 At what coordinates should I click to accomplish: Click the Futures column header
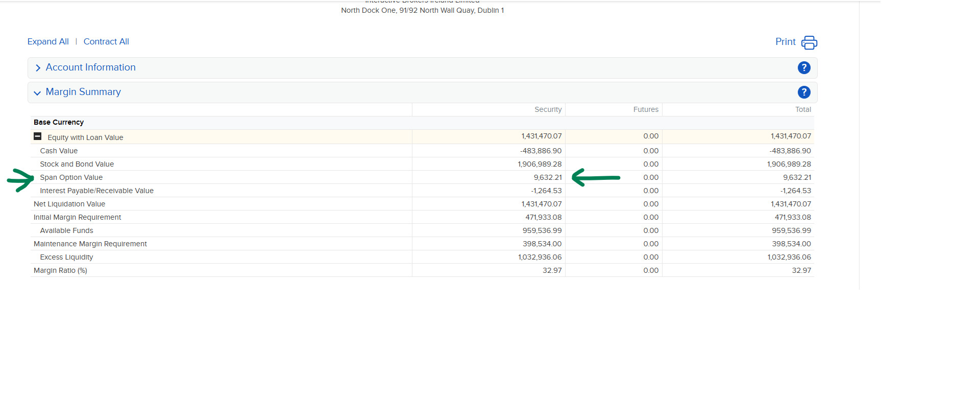(646, 109)
